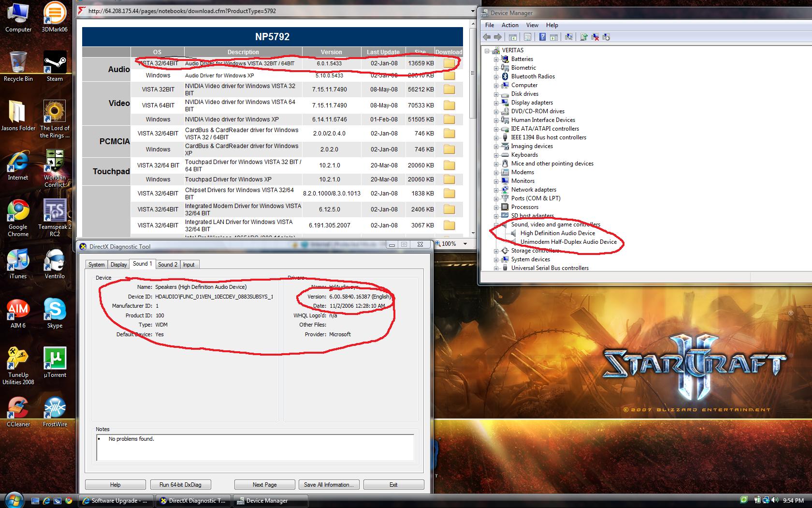Select the FrostWire desktop icon
The image size is (812, 508).
(x=55, y=412)
